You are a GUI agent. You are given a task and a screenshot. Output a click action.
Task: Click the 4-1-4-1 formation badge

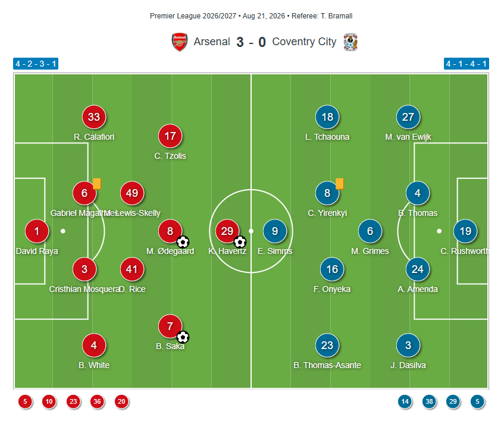pos(467,64)
